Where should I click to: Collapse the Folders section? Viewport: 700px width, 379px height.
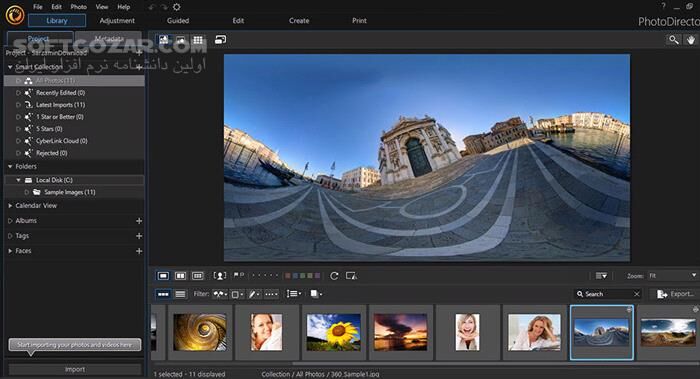10,167
